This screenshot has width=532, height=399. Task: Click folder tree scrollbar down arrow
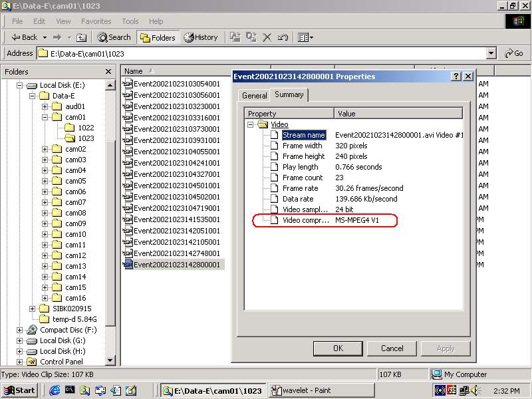click(110, 360)
